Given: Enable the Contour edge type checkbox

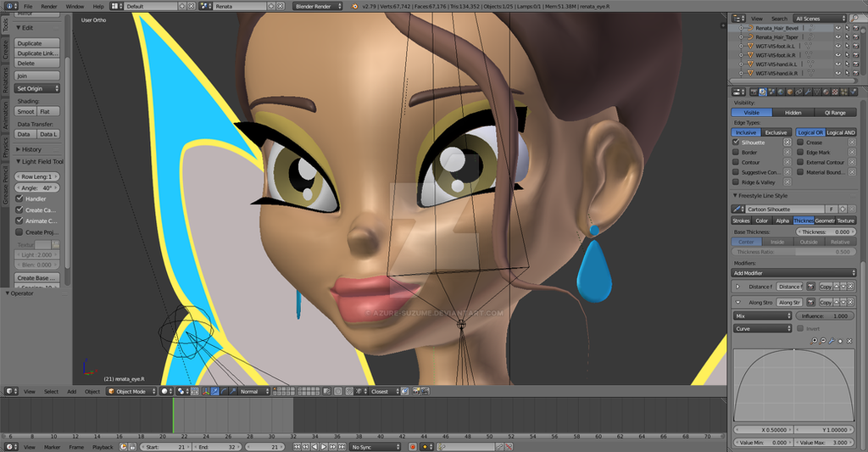Looking at the screenshot, I should [736, 162].
